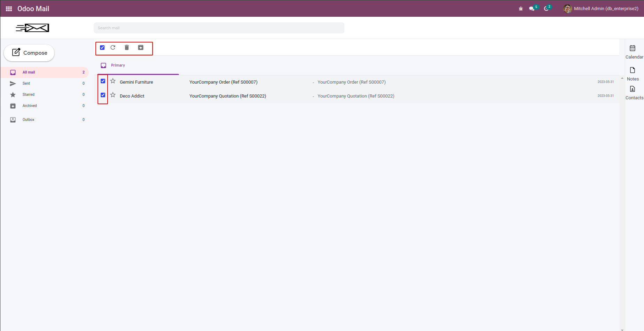644x331 pixels.
Task: Open the Contacts panel icon
Action: pos(633,89)
